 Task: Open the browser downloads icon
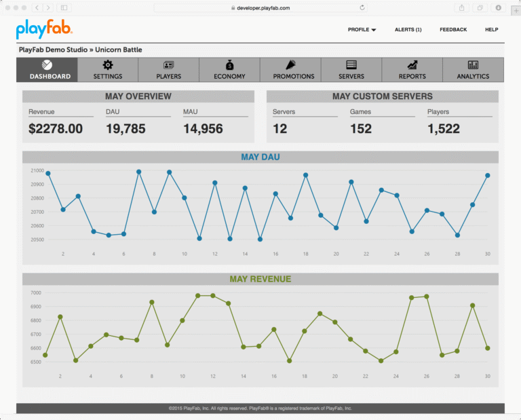(498, 7)
